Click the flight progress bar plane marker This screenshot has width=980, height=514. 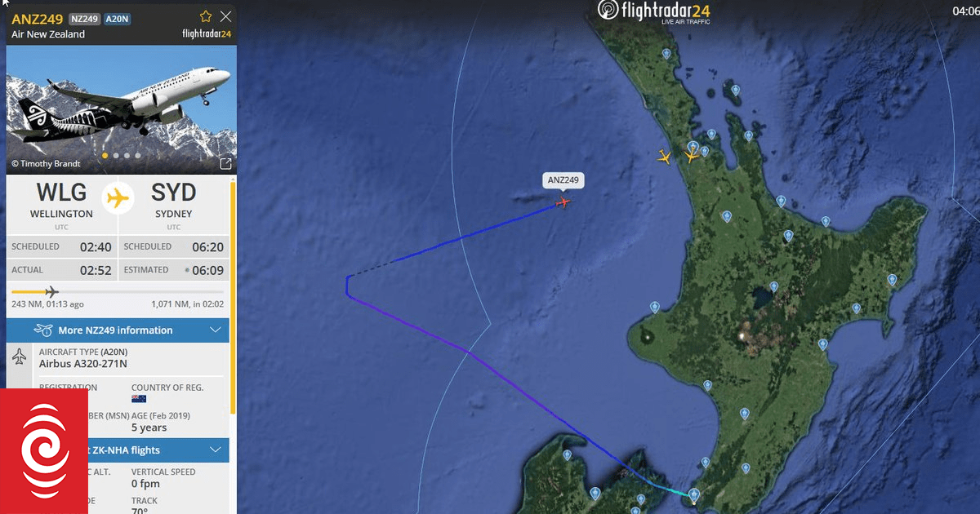click(x=51, y=291)
